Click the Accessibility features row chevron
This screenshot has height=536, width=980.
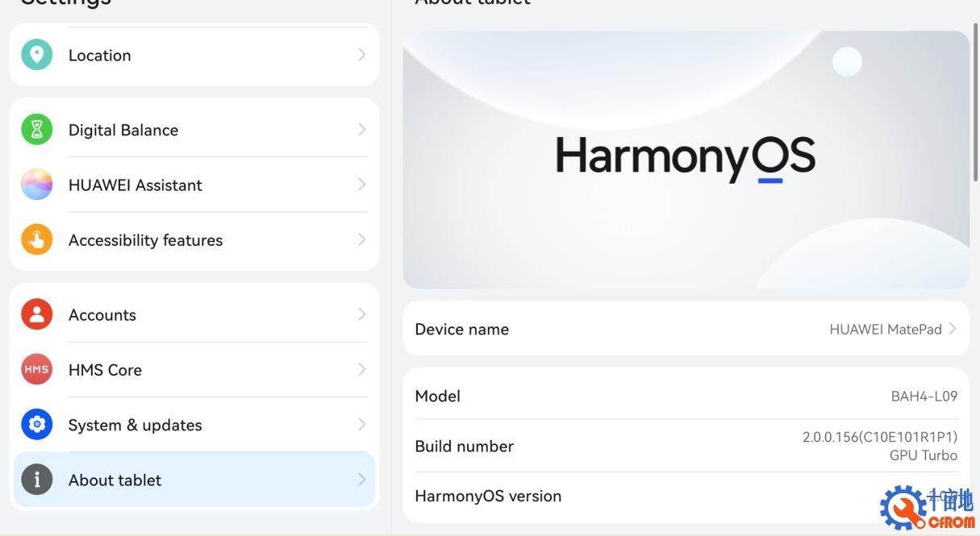point(361,240)
